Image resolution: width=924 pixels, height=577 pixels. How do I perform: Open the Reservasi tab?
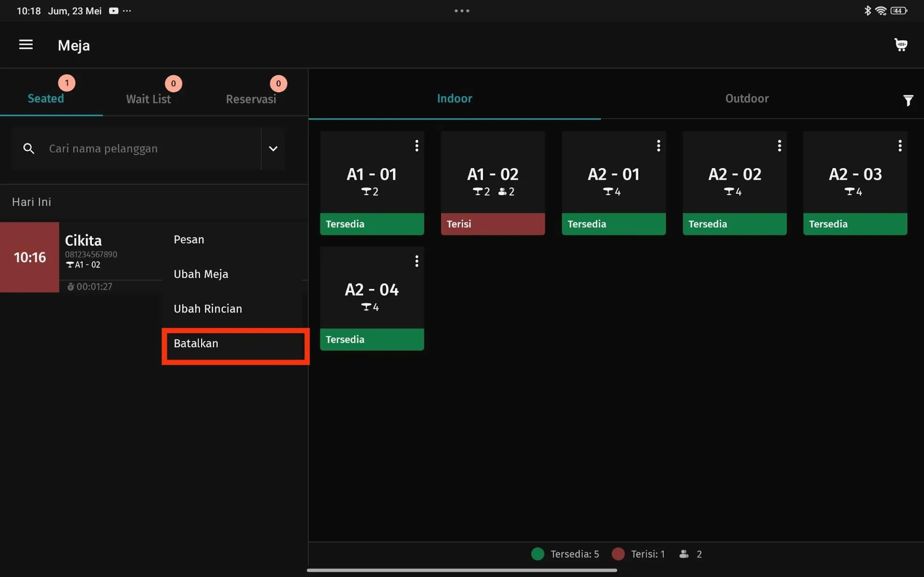[251, 99]
